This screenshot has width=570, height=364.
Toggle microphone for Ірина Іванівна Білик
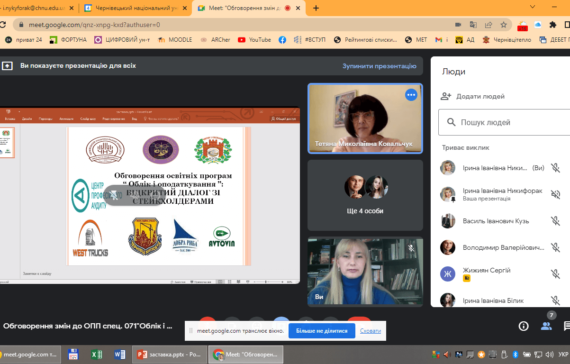point(555,300)
